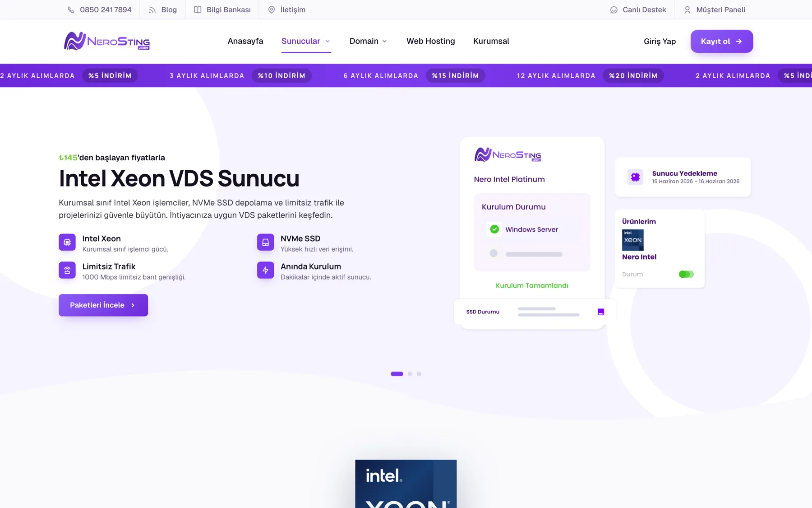Click the 15 Haziran 2026 date range text
Image resolution: width=812 pixels, height=508 pixels.
click(x=696, y=182)
